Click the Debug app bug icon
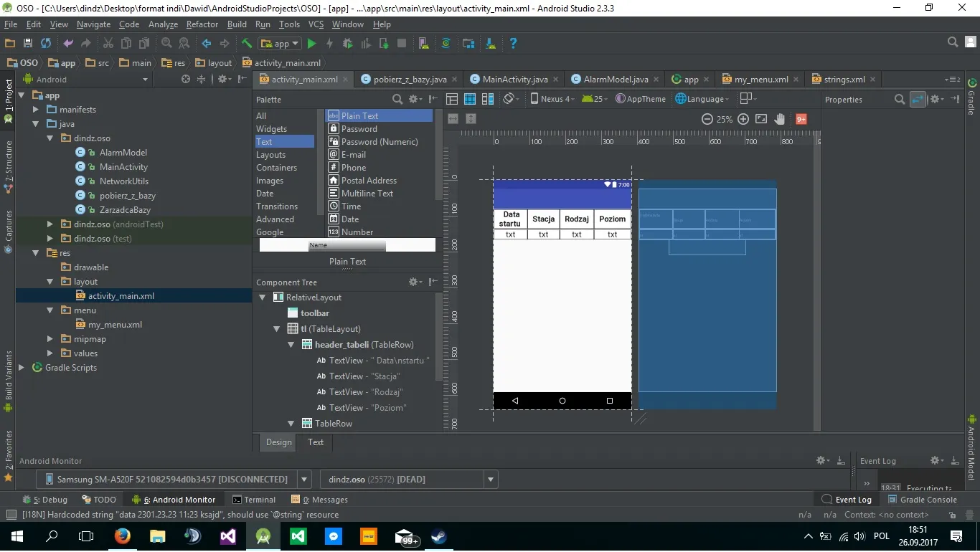Screen dimensions: 980x552 [x=348, y=44]
